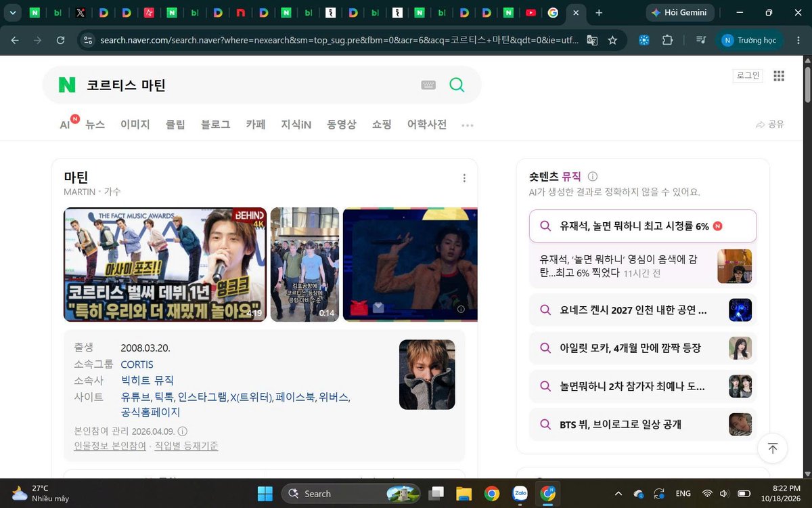Open Chrome media controls icon
Image resolution: width=812 pixels, height=508 pixels.
coord(701,41)
